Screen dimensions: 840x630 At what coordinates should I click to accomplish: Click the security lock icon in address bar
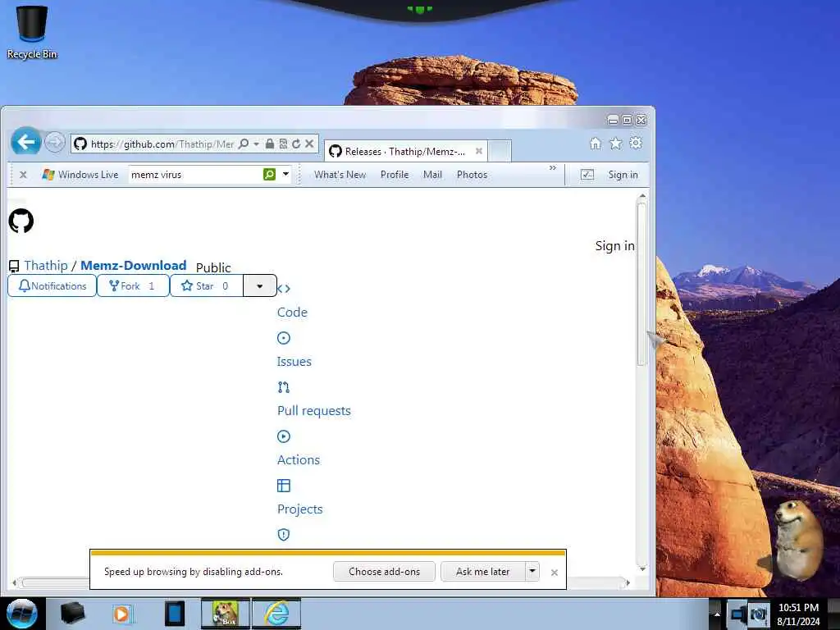[x=269, y=144]
